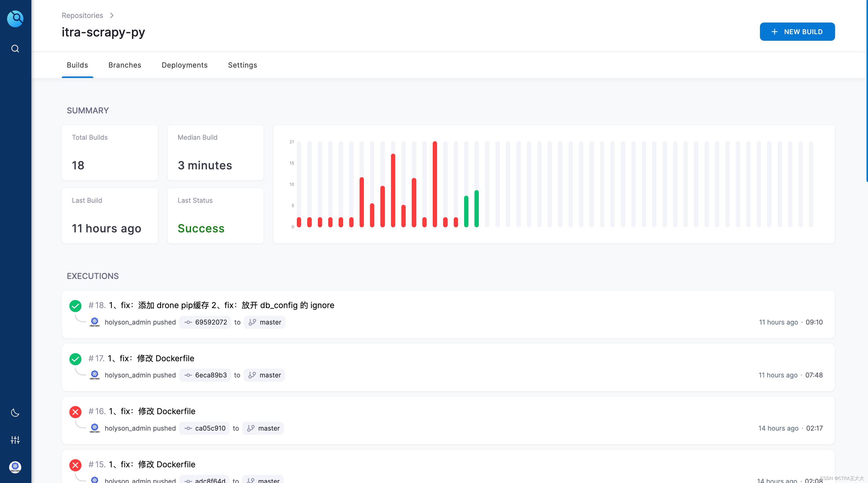The height and width of the screenshot is (483, 868).
Task: Switch to the Branches tab
Action: point(125,65)
